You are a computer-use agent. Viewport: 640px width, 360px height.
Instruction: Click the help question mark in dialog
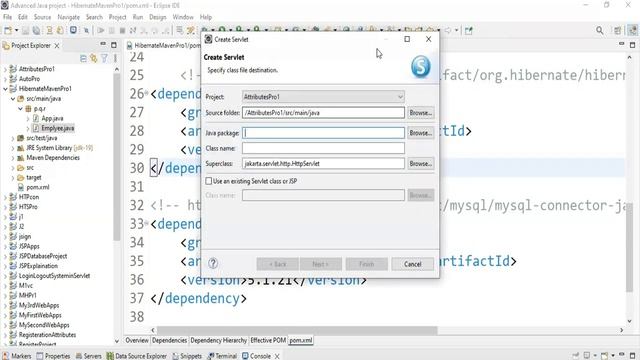pyautogui.click(x=213, y=263)
